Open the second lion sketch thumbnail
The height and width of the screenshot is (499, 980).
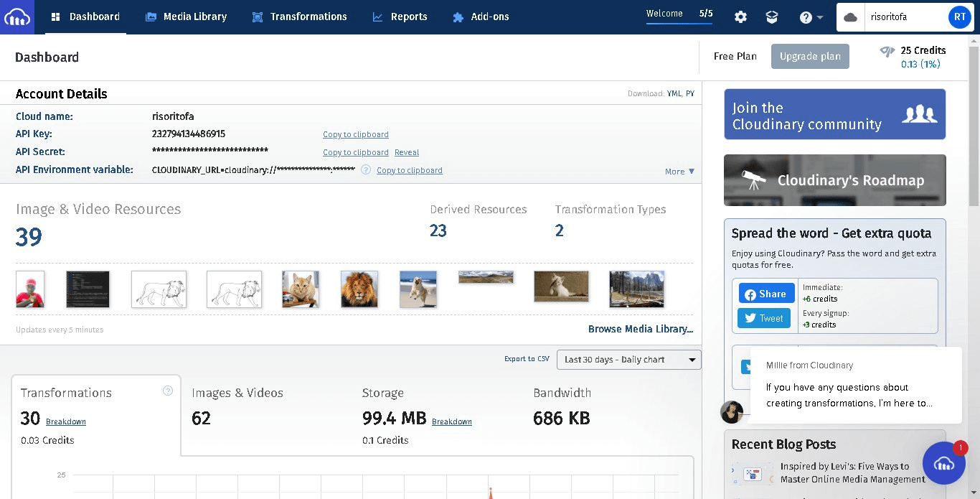tap(234, 289)
